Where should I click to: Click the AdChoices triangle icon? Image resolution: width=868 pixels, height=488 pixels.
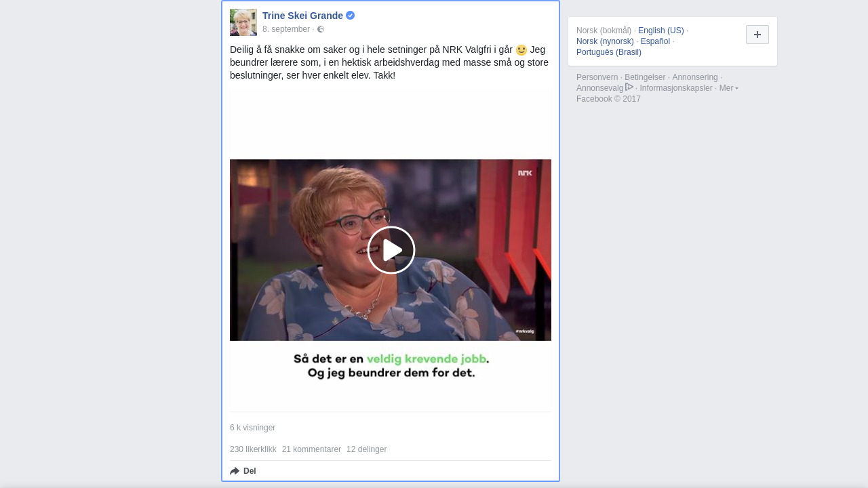[x=629, y=87]
